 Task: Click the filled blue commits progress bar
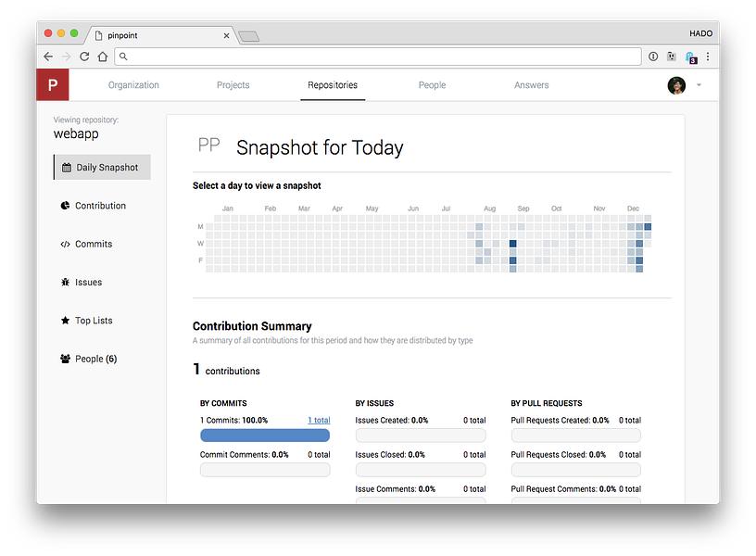pos(265,436)
